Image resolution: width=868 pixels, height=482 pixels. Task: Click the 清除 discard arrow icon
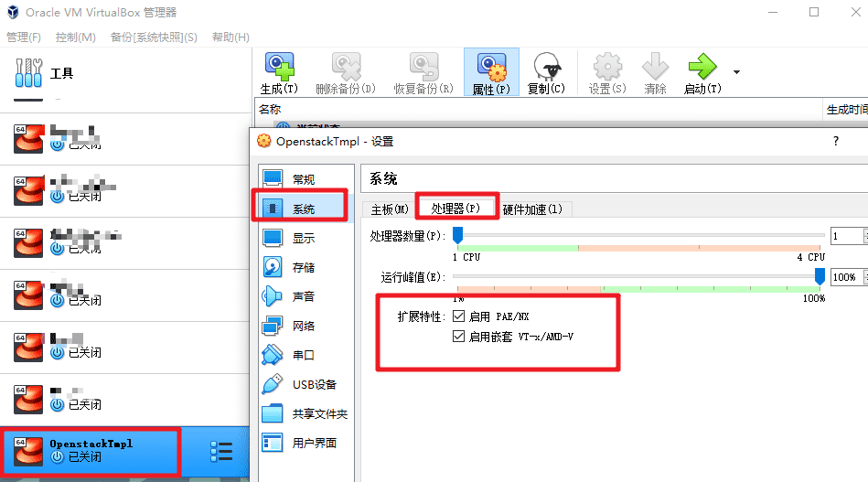656,67
